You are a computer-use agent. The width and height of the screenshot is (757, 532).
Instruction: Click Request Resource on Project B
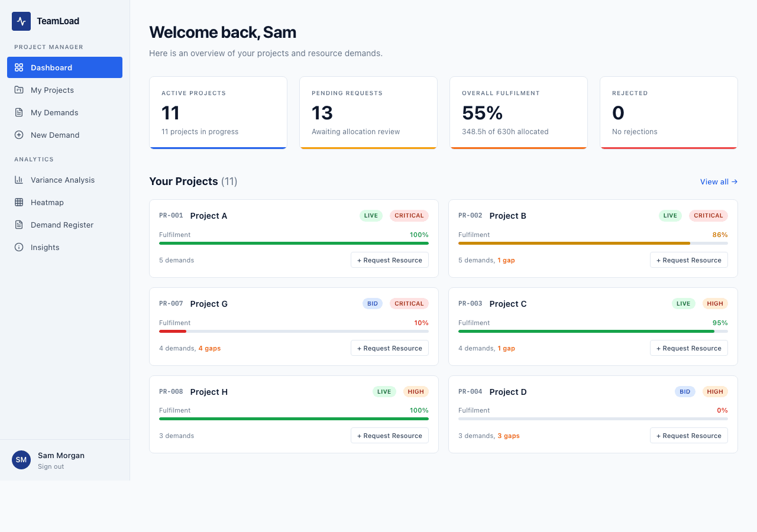(x=688, y=259)
